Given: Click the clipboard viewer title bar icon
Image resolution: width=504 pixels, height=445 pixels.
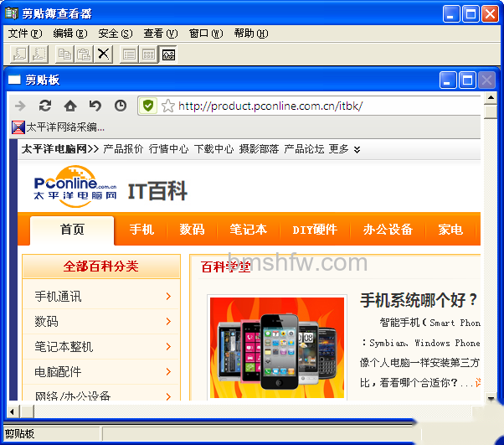Looking at the screenshot, I should coord(12,13).
